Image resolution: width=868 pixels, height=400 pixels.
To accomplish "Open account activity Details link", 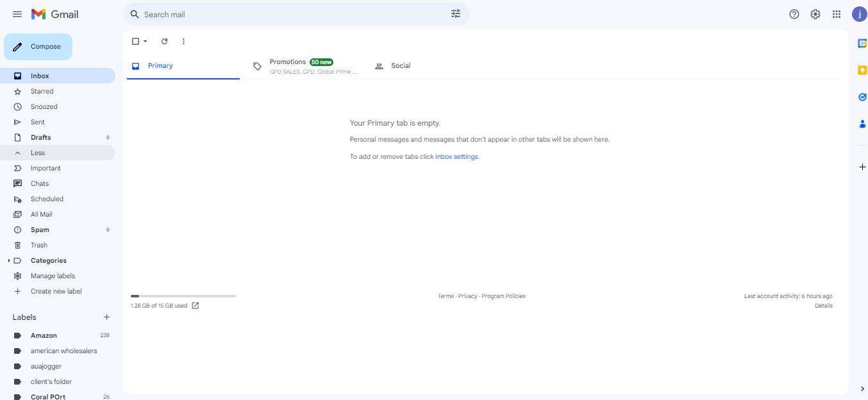I will click(824, 306).
